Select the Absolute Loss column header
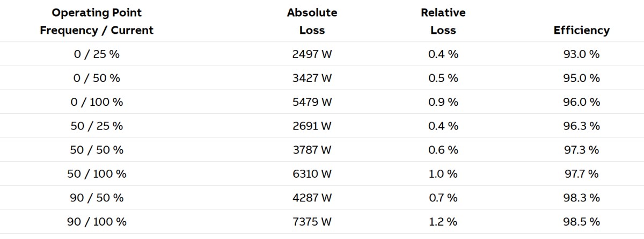Screen dimensions: 644x239 312,21
